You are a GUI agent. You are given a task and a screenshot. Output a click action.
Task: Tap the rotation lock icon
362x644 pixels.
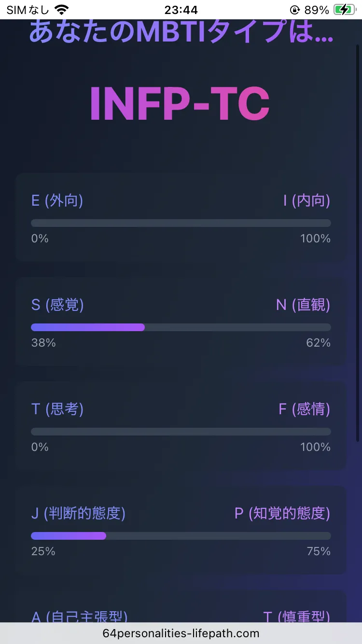294,10
